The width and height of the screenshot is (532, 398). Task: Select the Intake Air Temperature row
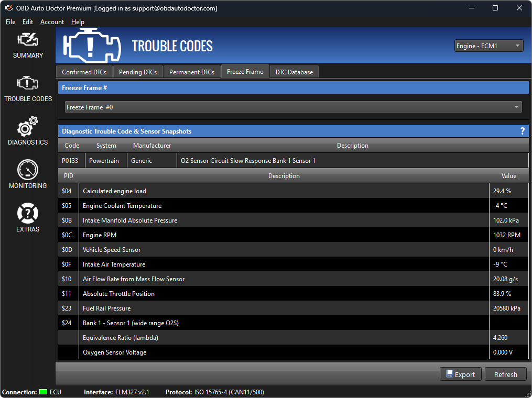(293, 264)
